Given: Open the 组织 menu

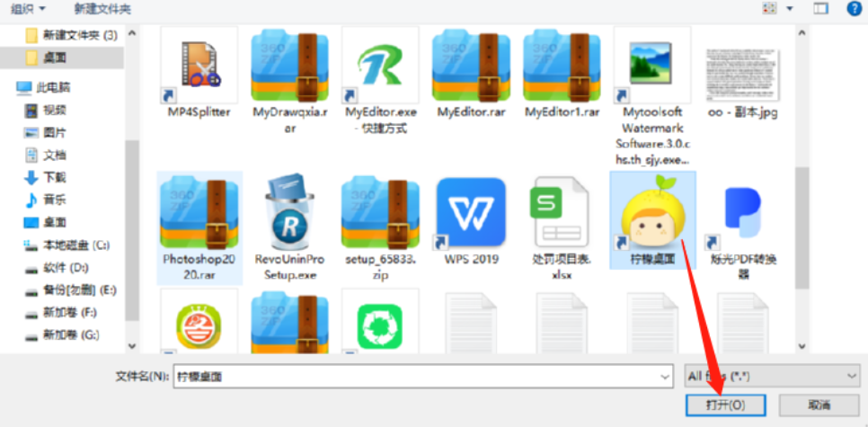Looking at the screenshot, I should [x=29, y=8].
